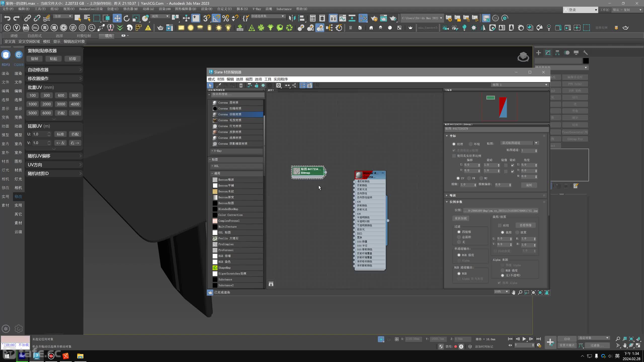Click the 1000 batch UV button
The height and width of the screenshot is (362, 644).
tap(32, 104)
